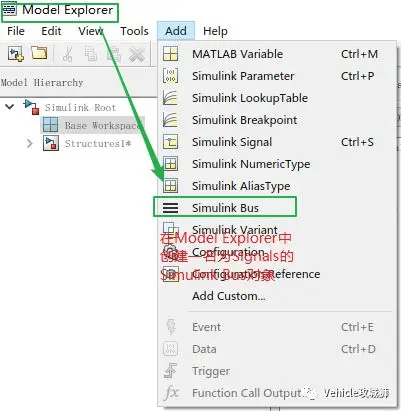Click the new model toolbar icon
401x411 pixels.
click(x=16, y=53)
